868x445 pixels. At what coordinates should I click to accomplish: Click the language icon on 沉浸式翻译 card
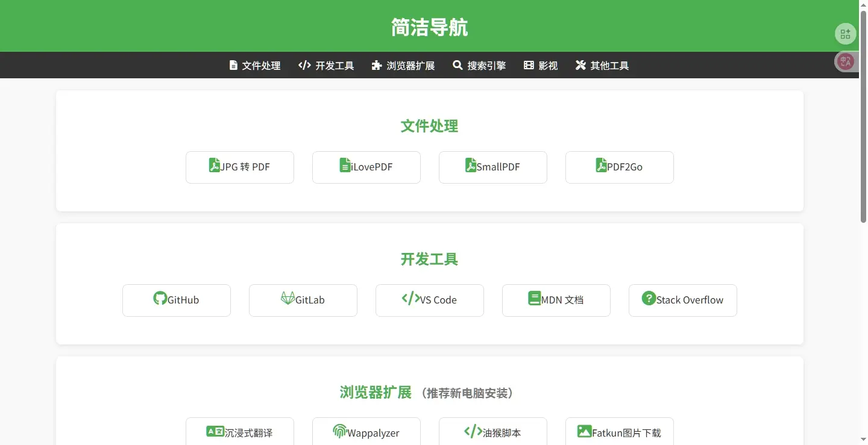tap(215, 431)
